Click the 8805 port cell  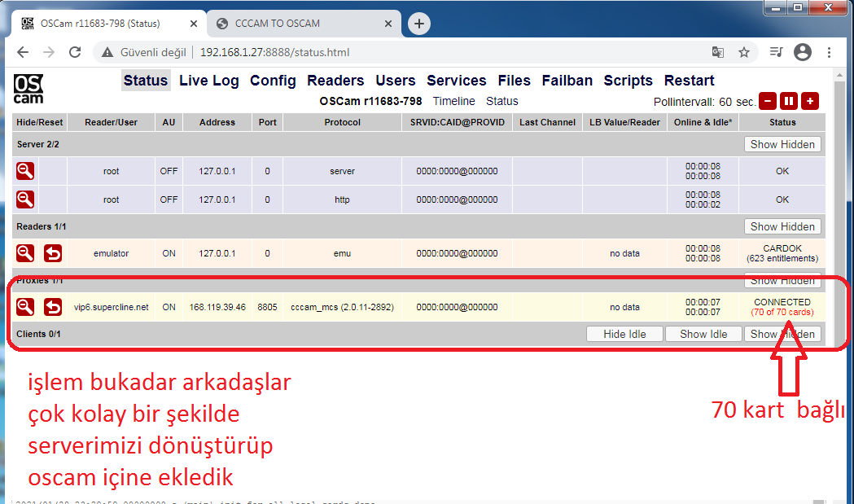pyautogui.click(x=267, y=307)
